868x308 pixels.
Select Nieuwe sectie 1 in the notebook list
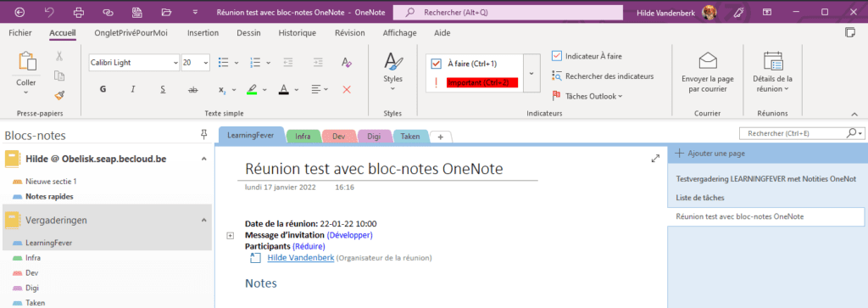tap(50, 181)
